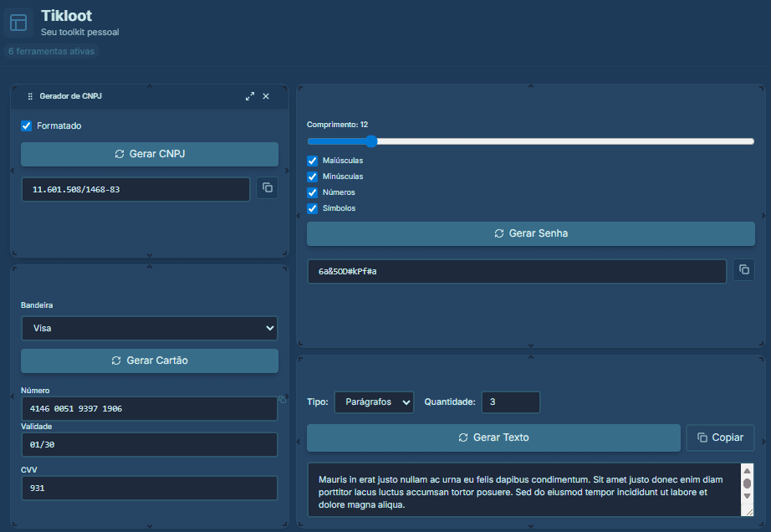Copy the generated card number
The image size is (771, 532).
click(x=283, y=400)
